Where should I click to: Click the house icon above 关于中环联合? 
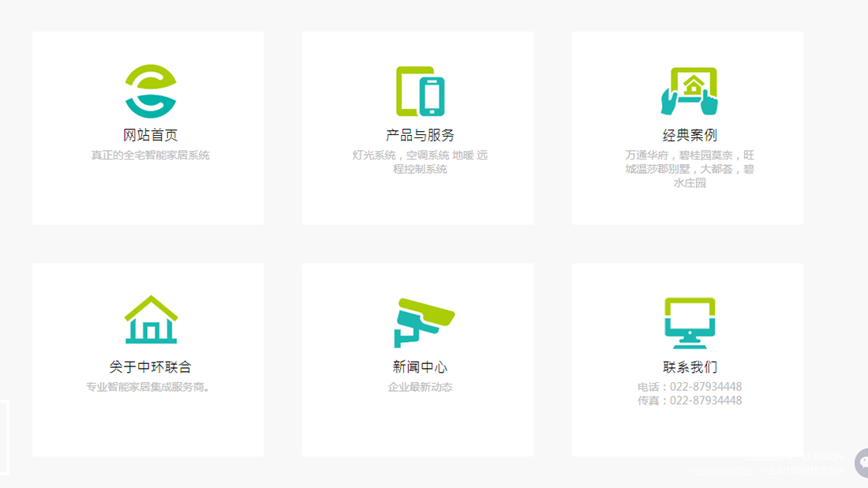151,320
